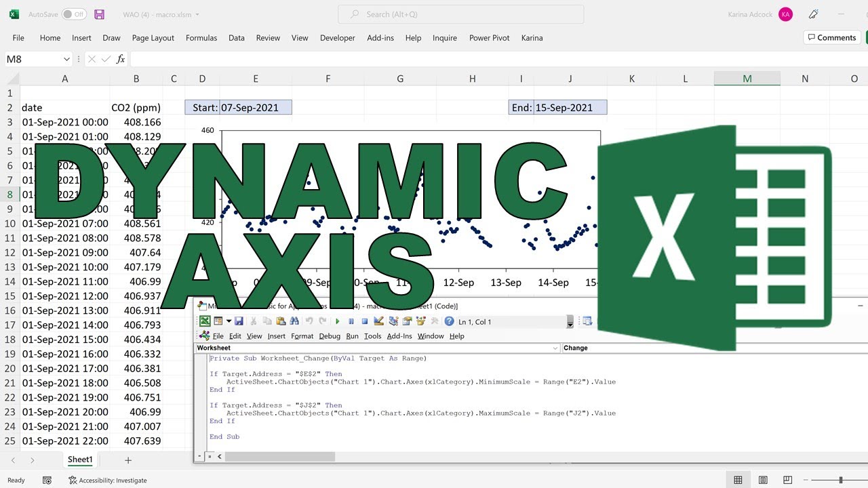Expand VBA toolbar options after Ln 1, Col 1
This screenshot has width=868, height=488.
(570, 322)
